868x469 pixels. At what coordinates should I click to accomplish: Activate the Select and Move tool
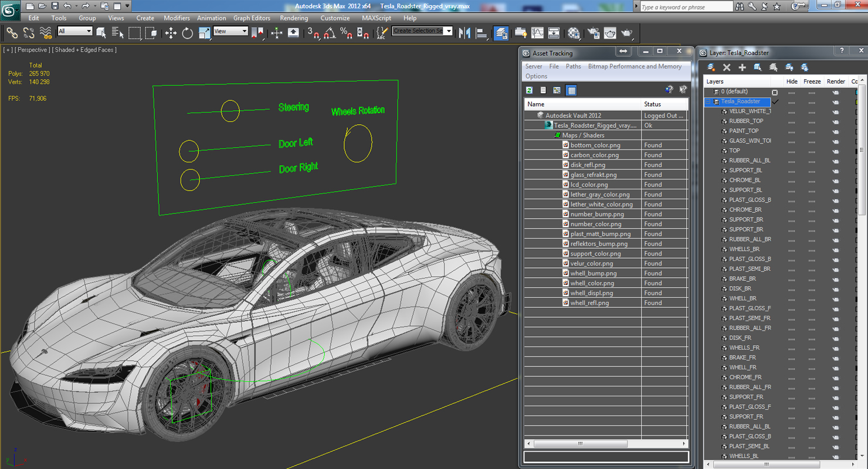click(171, 33)
